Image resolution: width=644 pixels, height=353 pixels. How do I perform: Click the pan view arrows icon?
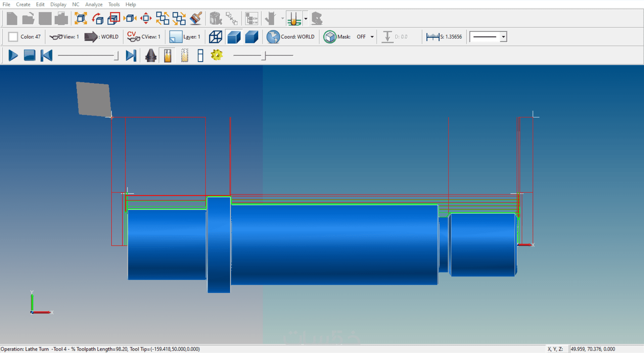pyautogui.click(x=146, y=18)
